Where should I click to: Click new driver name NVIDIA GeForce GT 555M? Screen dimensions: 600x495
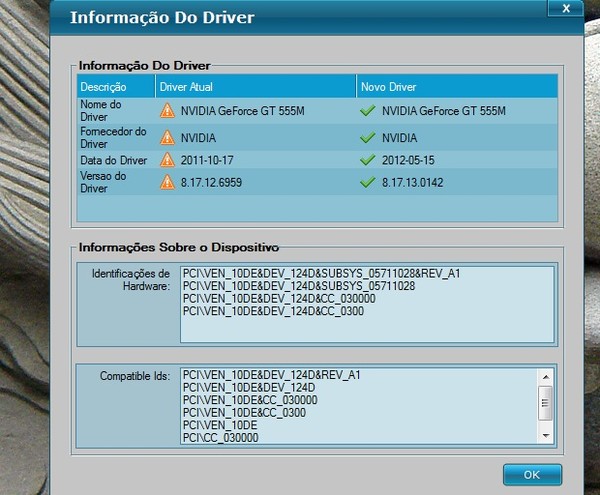(444, 111)
